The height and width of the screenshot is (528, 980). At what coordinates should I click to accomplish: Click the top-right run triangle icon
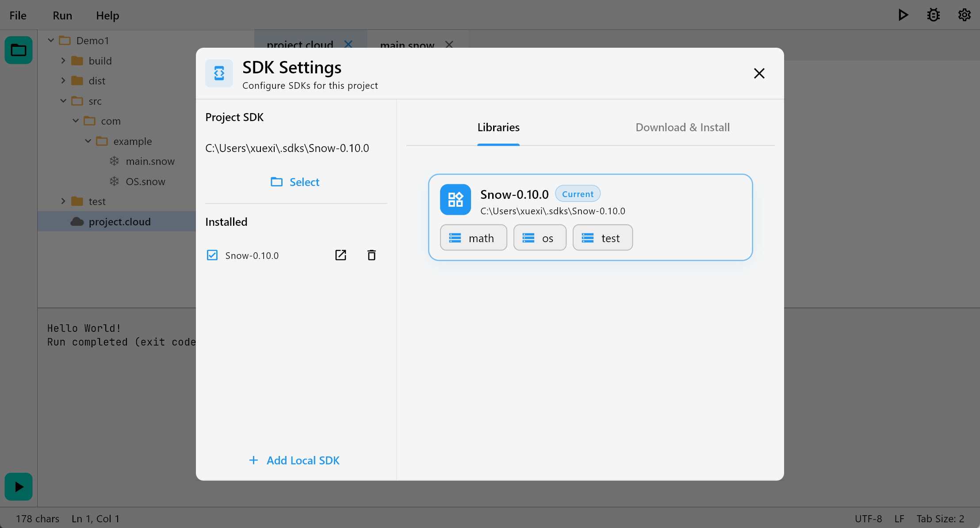coord(903,15)
